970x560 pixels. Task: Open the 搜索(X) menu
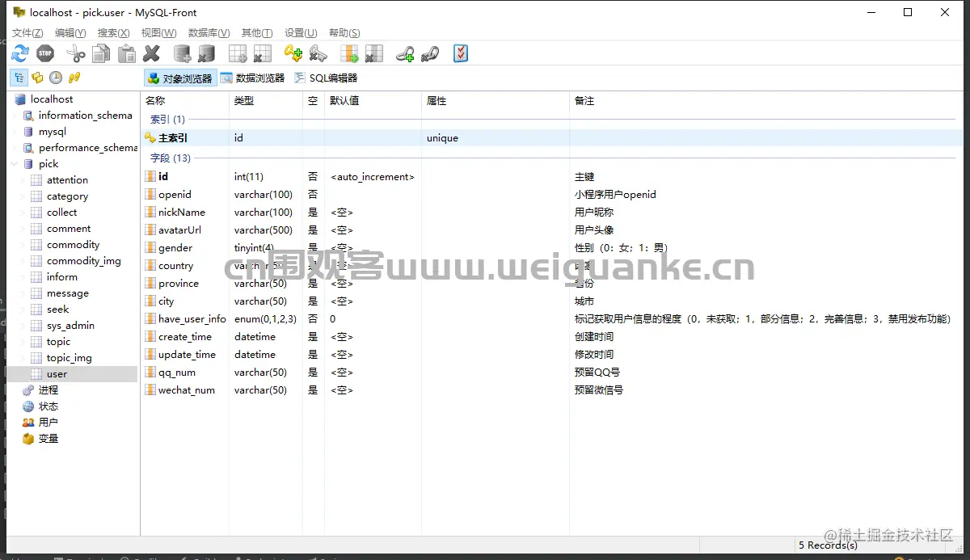click(x=113, y=33)
